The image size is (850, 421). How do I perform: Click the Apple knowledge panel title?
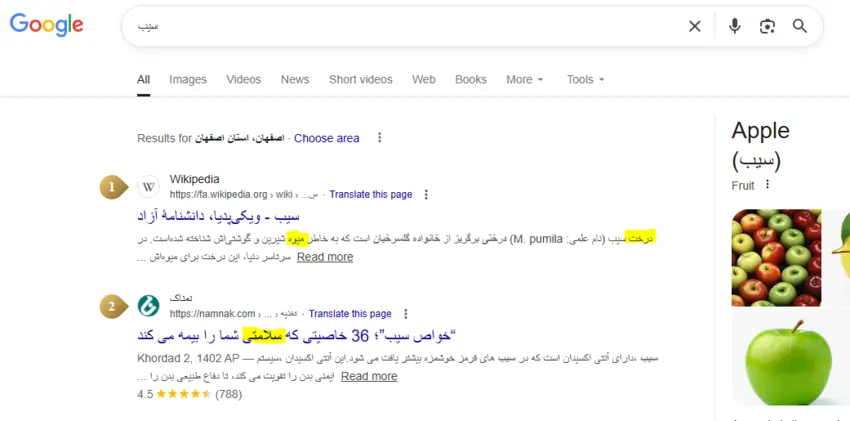[x=761, y=131]
